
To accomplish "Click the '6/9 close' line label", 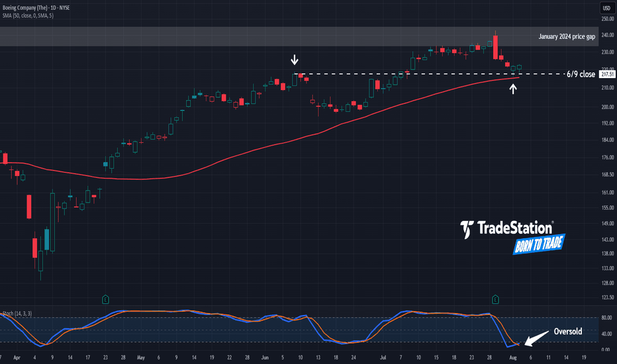I will 581,74.
